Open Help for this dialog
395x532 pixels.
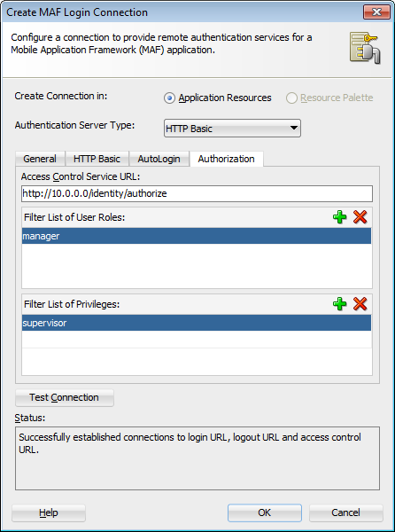[49, 512]
